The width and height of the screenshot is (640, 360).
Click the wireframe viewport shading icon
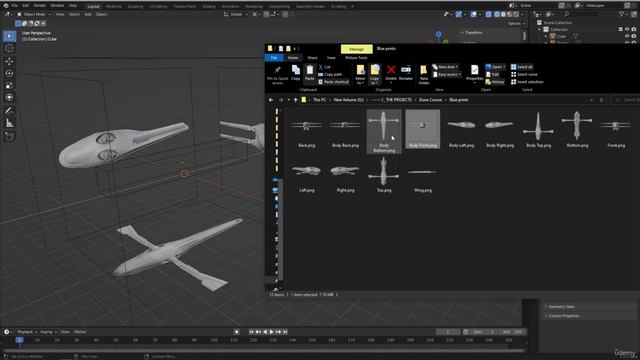(x=497, y=14)
